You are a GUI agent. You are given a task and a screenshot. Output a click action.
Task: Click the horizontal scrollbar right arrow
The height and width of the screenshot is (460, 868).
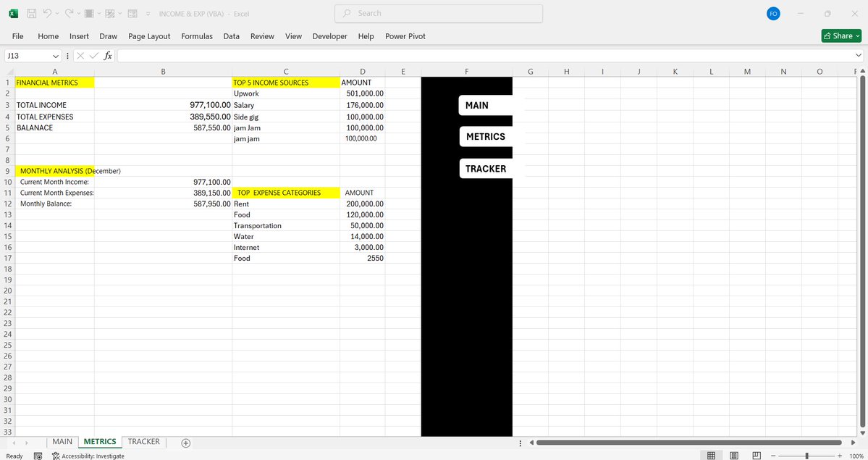(x=853, y=443)
